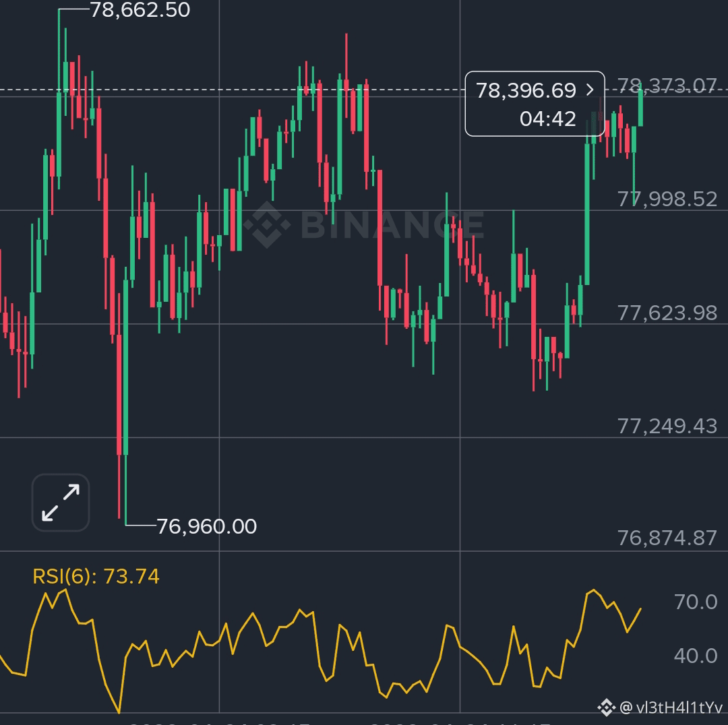Click the RSI axis level 40.0
The height and width of the screenshot is (725, 728).
click(x=696, y=656)
